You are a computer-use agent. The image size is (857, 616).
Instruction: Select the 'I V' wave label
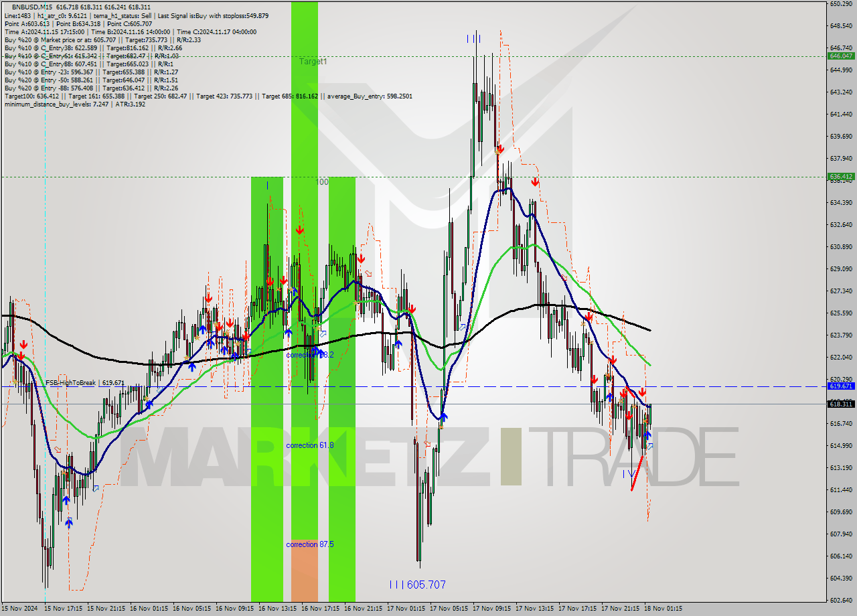tap(630, 473)
